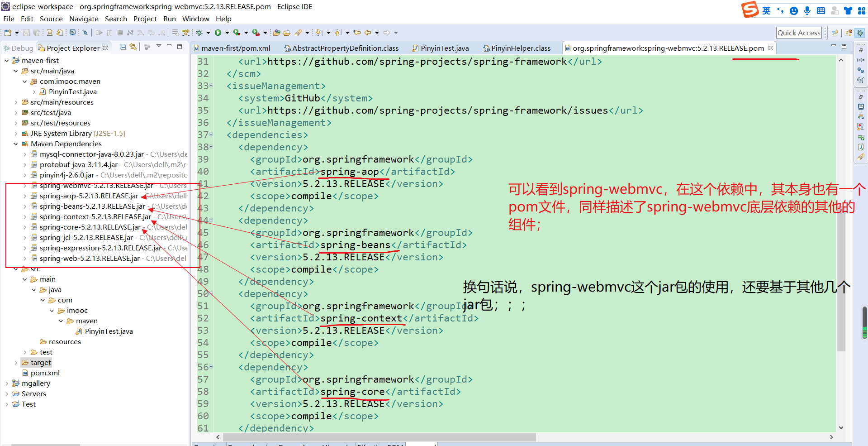Open the Run As dropdown arrow

pyautogui.click(x=227, y=33)
